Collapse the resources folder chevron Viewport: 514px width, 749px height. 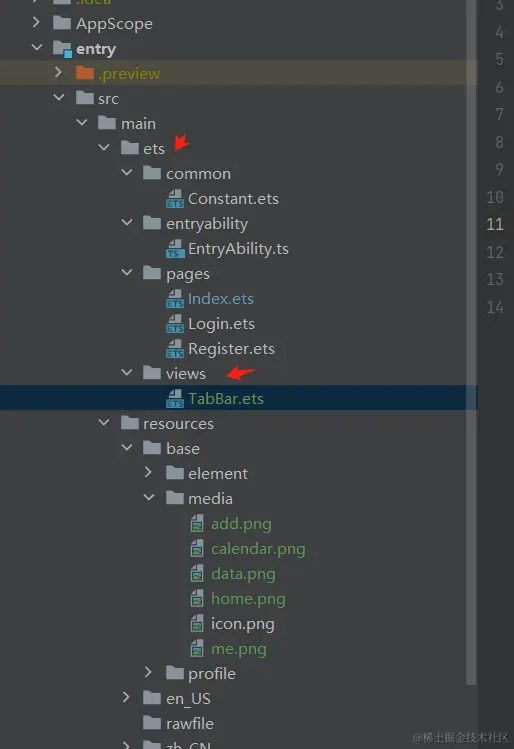pos(104,422)
